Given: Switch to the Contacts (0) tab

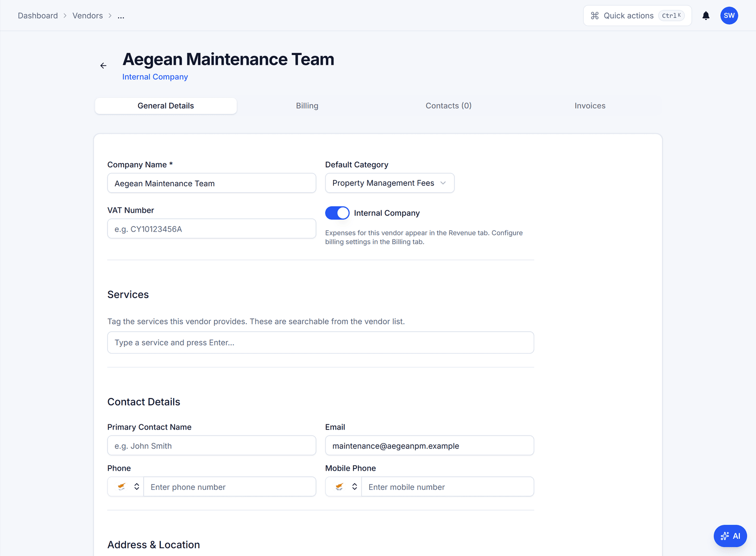Looking at the screenshot, I should point(448,106).
